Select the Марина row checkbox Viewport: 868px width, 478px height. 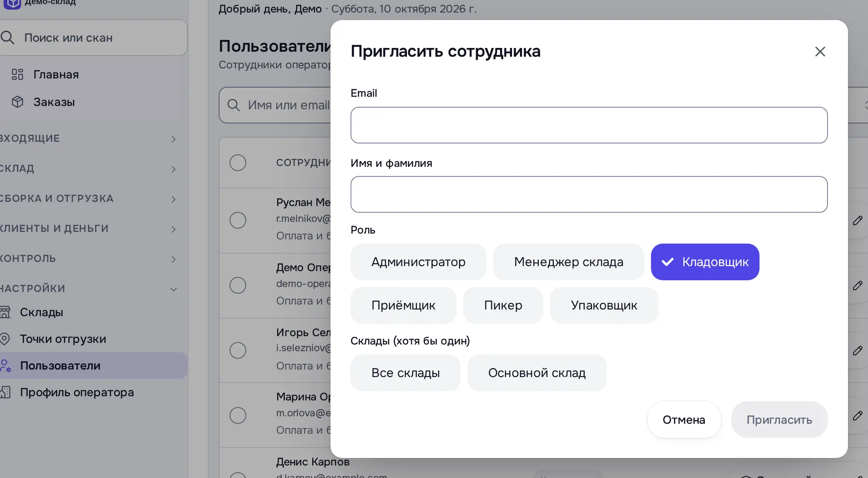click(x=238, y=415)
